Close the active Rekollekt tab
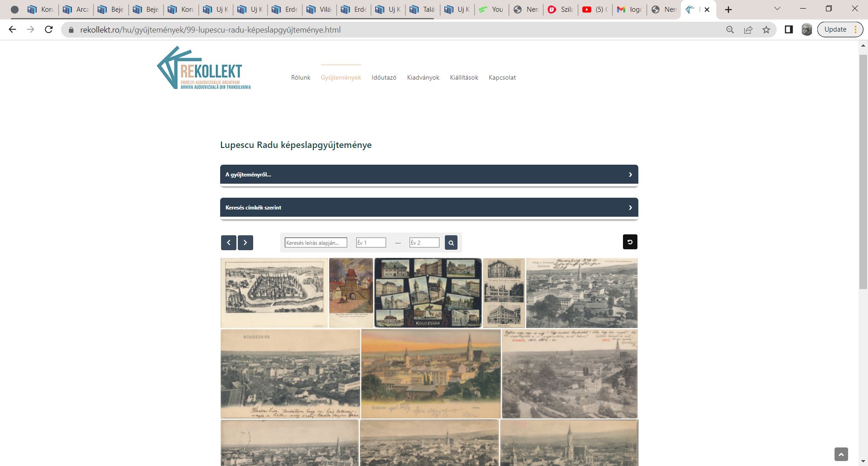The image size is (868, 466). pyautogui.click(x=707, y=10)
